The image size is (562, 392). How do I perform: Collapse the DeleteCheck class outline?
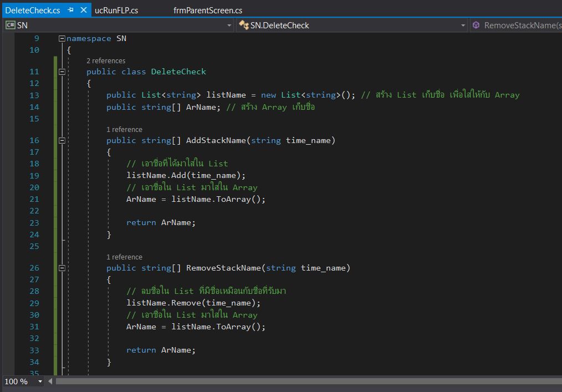[62, 72]
